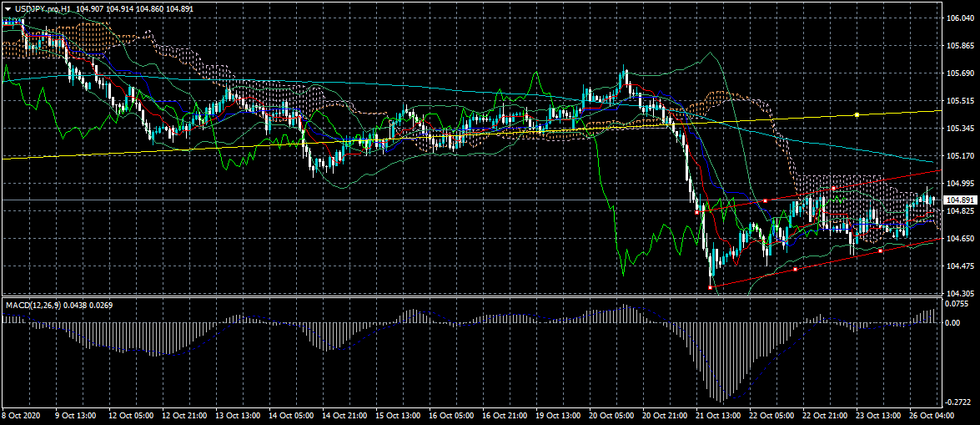Click the middle anchor of lower red trendline
980x425 pixels.
tap(795, 269)
